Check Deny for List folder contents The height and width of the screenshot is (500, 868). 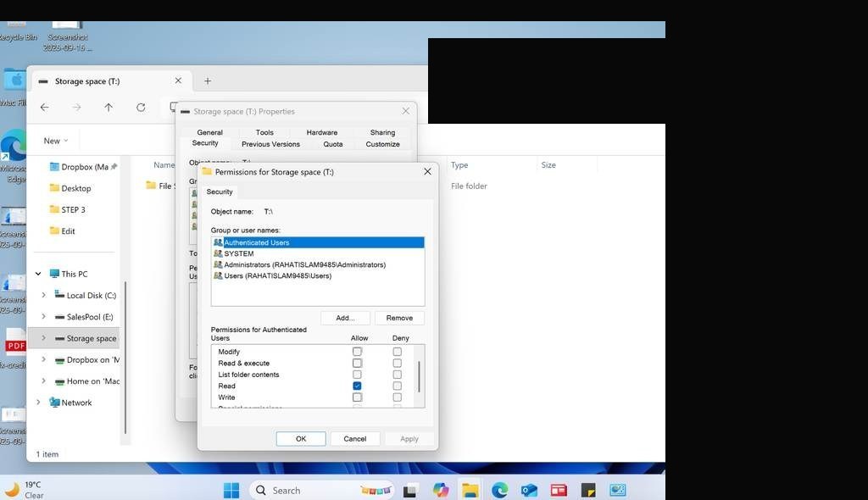pos(397,375)
